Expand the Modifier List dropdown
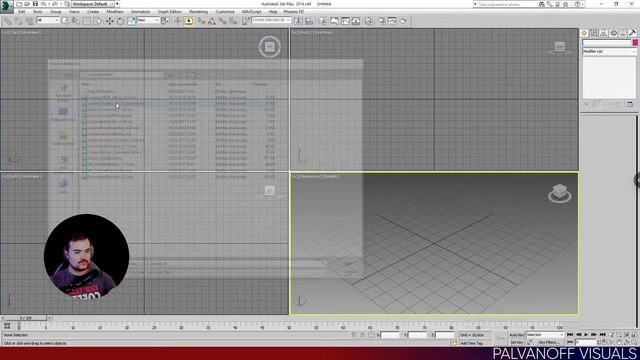This screenshot has width=640, height=360. click(x=609, y=51)
